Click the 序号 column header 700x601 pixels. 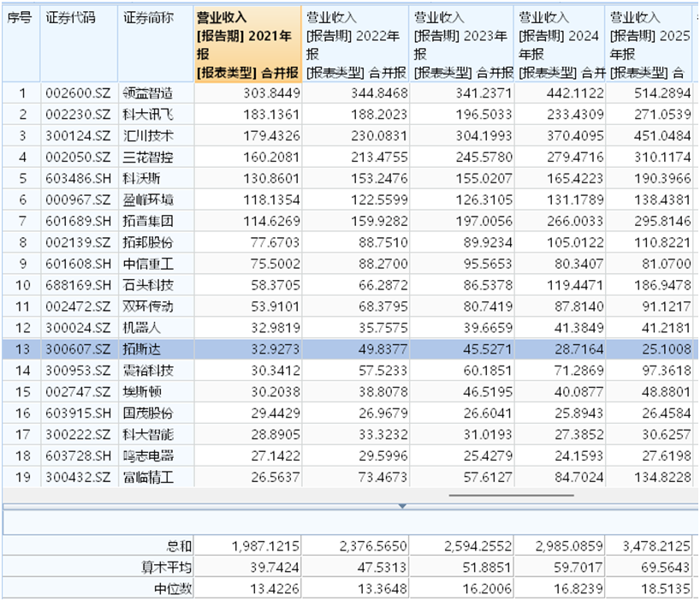[21, 44]
